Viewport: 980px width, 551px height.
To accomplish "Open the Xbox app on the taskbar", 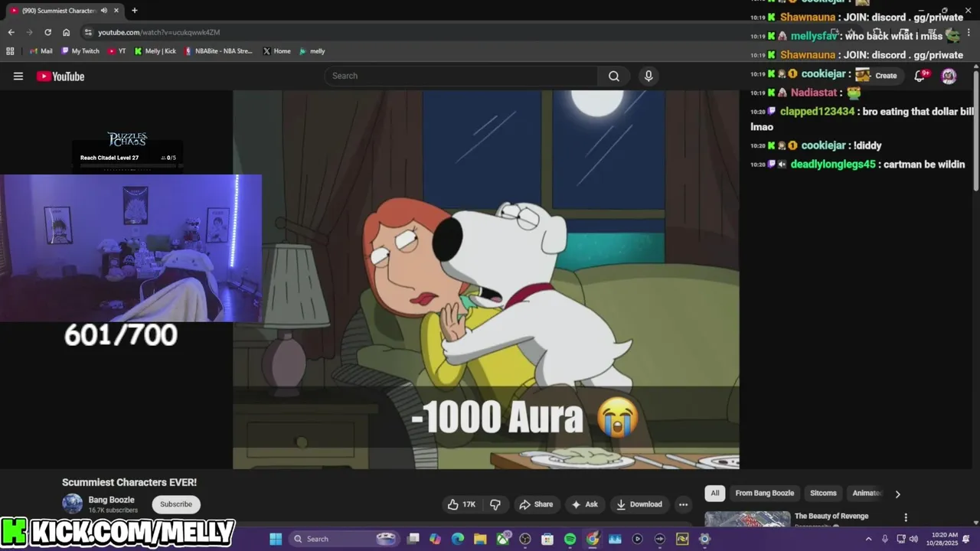I will 503,539.
